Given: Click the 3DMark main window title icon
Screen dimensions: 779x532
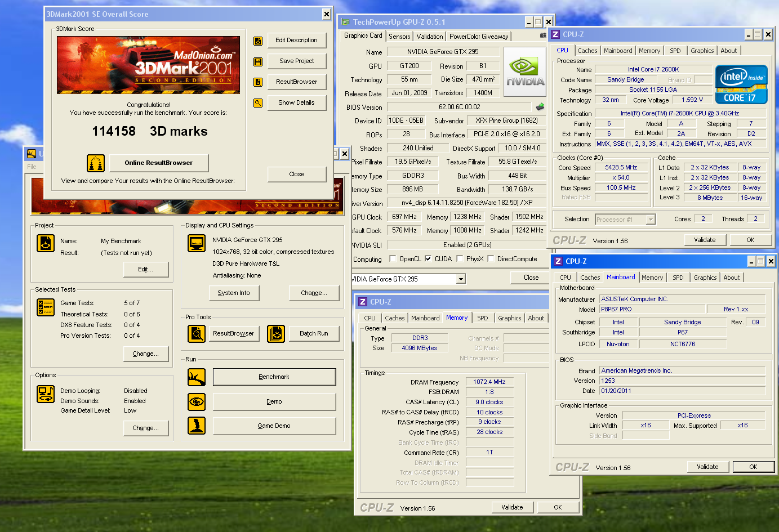Looking at the screenshot, I should tap(32, 154).
